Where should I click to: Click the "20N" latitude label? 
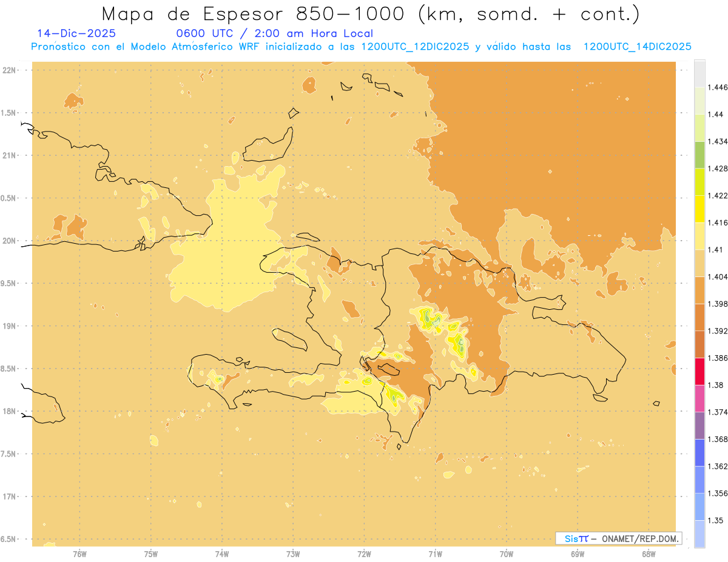point(8,241)
